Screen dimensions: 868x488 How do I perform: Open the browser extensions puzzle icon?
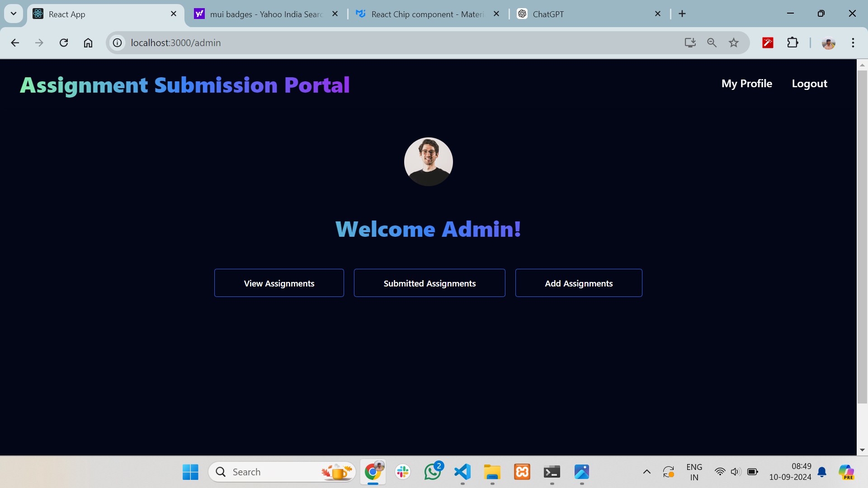point(793,42)
